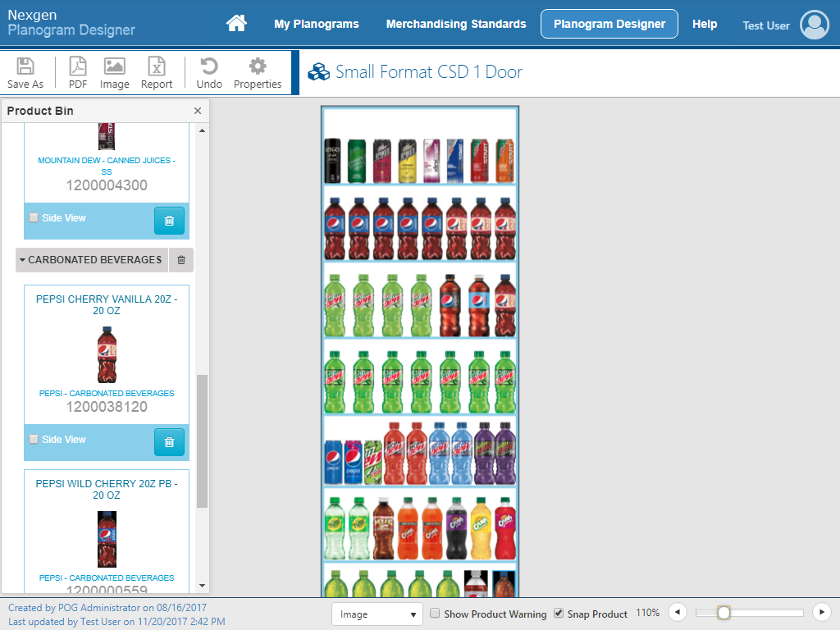Open the My Planograms menu

[x=317, y=24]
